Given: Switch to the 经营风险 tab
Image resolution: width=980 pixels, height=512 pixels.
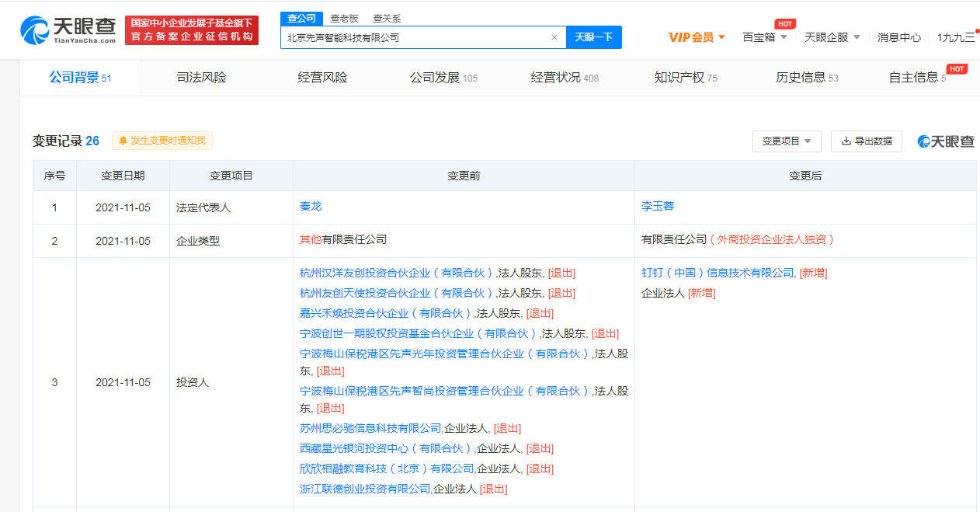Looking at the screenshot, I should coord(322,78).
